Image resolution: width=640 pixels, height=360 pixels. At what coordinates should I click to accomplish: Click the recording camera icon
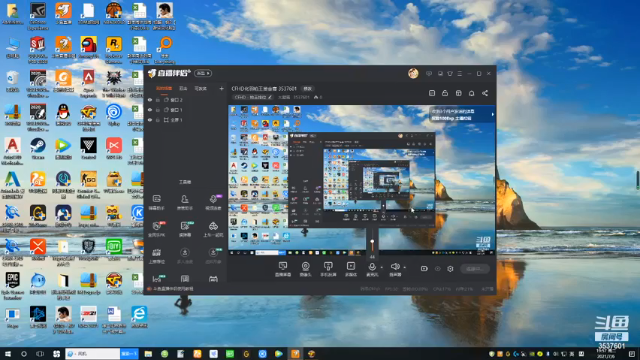pyautogui.click(x=424, y=269)
